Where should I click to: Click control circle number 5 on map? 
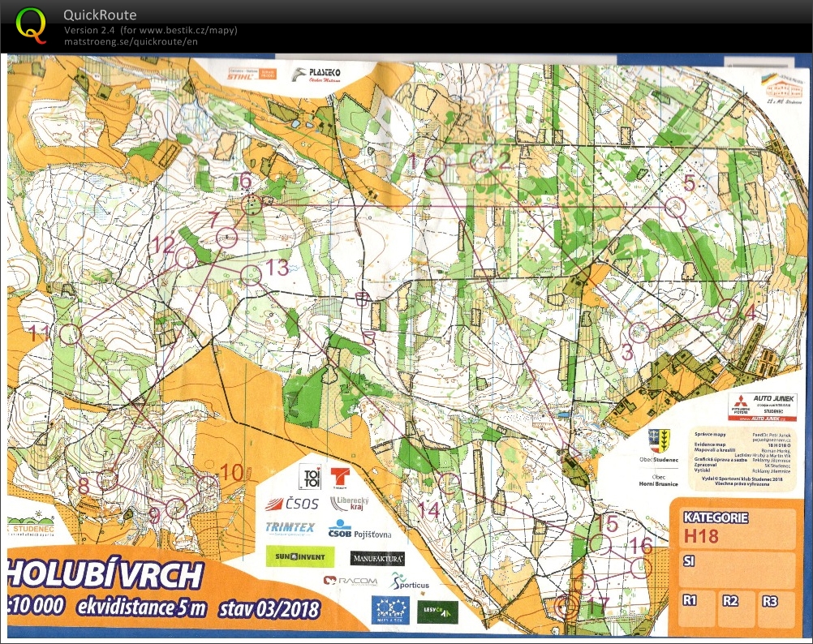(673, 206)
